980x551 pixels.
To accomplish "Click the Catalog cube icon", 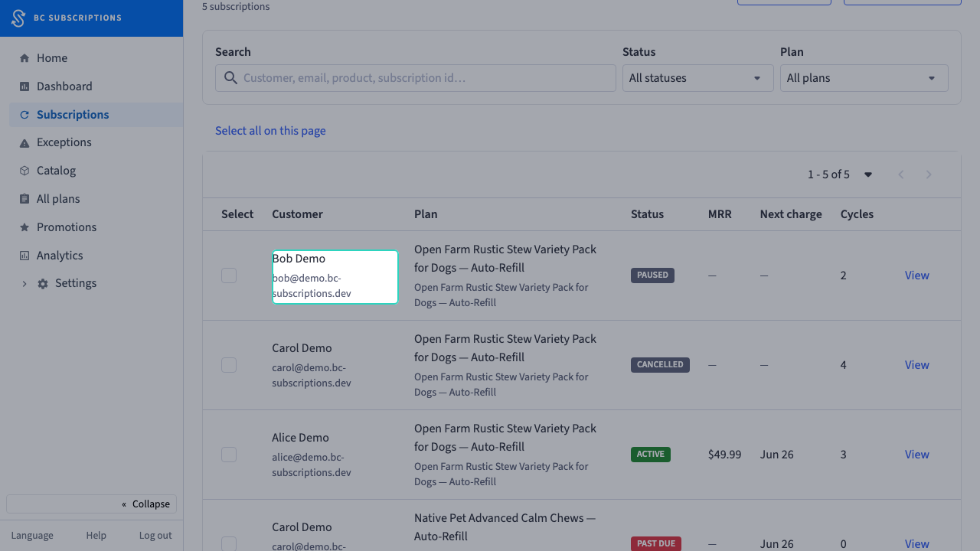I will pyautogui.click(x=24, y=171).
